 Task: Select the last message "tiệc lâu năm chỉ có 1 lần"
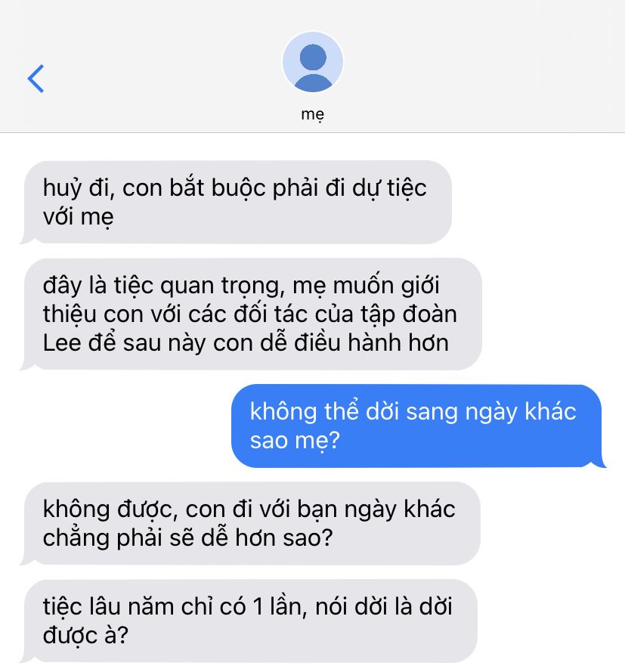tap(249, 621)
